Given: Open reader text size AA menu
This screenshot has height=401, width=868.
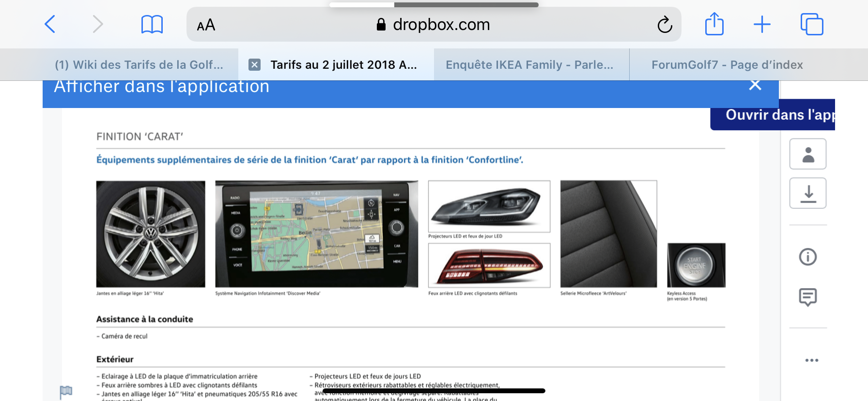Looking at the screenshot, I should click(206, 25).
